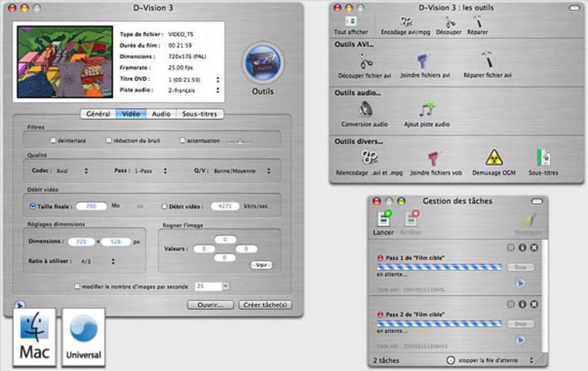Click the height 528 dimension field
Viewport: 588px width, 371px height.
(116, 242)
